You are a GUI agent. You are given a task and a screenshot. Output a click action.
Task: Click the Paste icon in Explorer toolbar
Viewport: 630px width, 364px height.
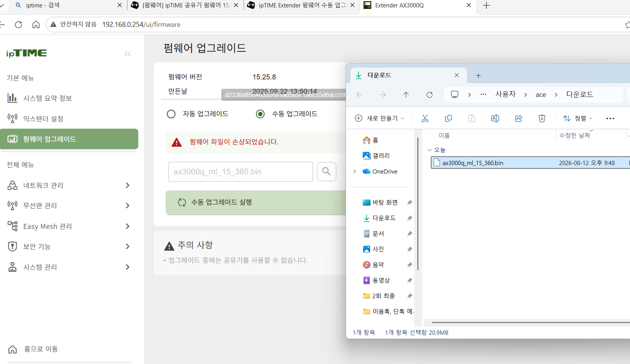(472, 118)
